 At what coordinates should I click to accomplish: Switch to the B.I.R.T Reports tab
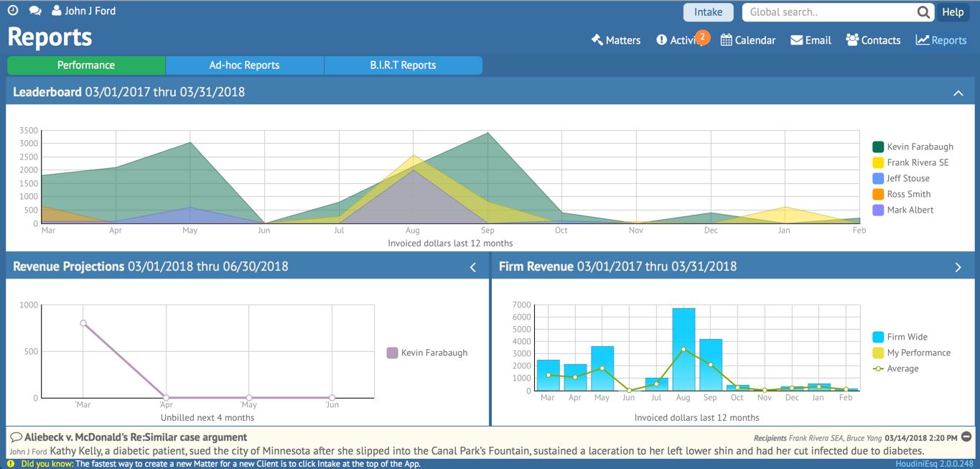point(403,65)
